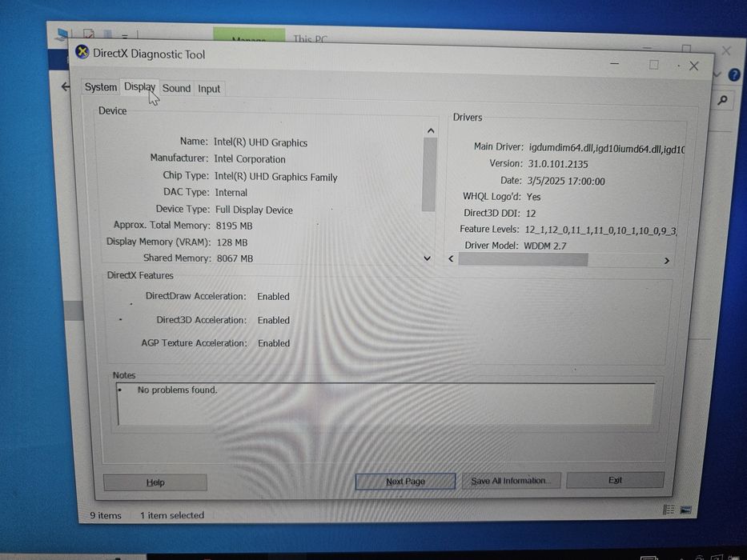
Task: Select AGP Texture Acceleration 'Enabled' value
Action: (274, 343)
